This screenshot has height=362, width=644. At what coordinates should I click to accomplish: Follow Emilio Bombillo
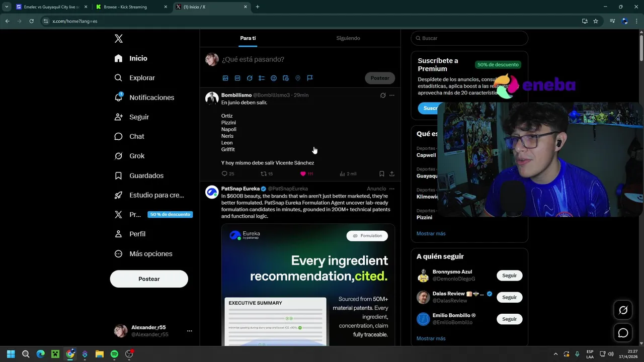coord(509,319)
